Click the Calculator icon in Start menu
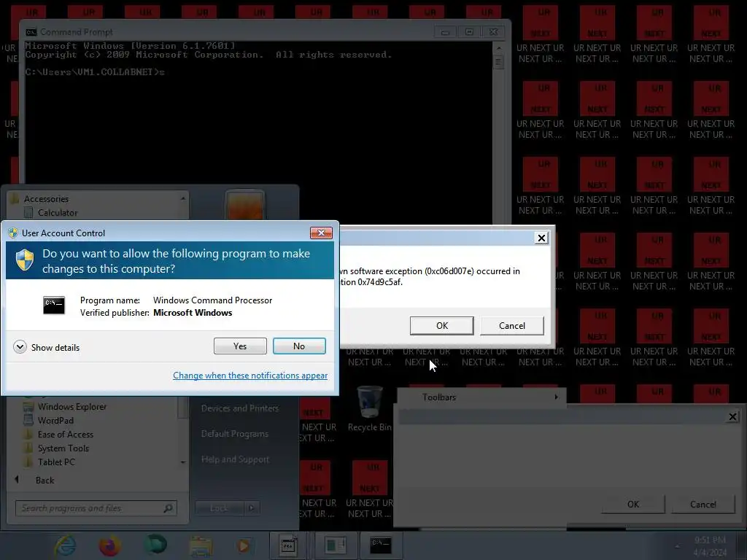 [28, 213]
